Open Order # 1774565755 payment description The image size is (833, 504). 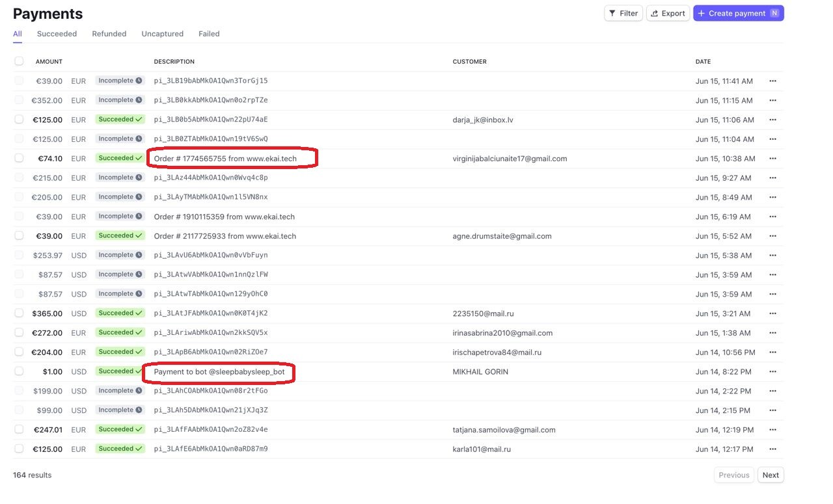click(x=224, y=159)
